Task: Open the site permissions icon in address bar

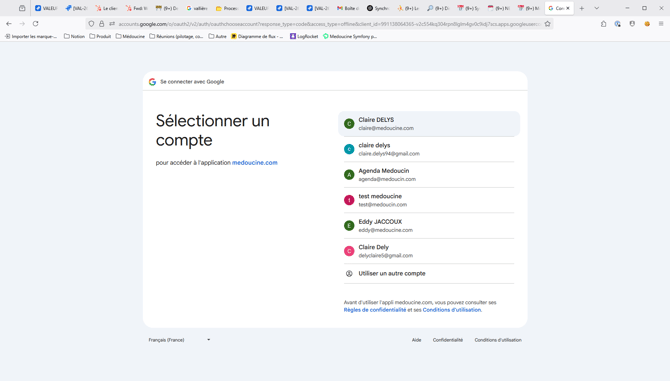Action: (112, 24)
